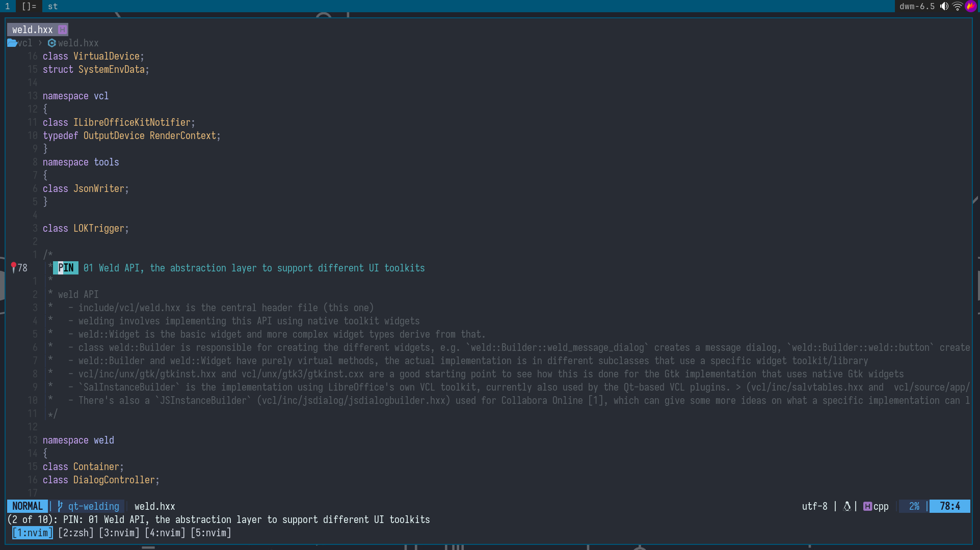980x550 pixels.
Task: Click the class JsonWriter line
Action: (x=86, y=188)
